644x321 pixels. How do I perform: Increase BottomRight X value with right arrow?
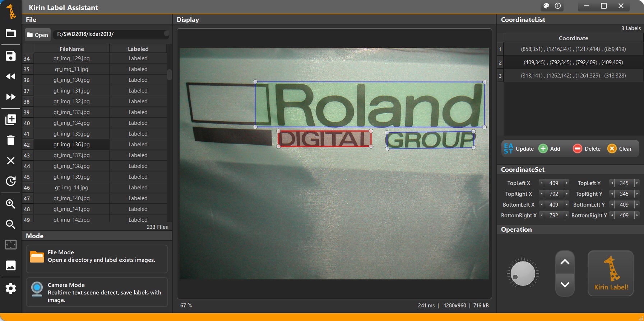566,215
